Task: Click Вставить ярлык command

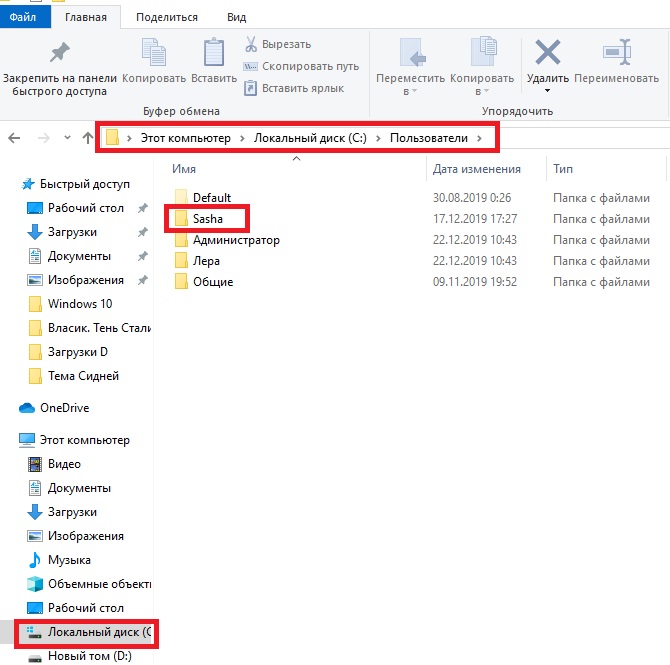Action: pyautogui.click(x=294, y=88)
